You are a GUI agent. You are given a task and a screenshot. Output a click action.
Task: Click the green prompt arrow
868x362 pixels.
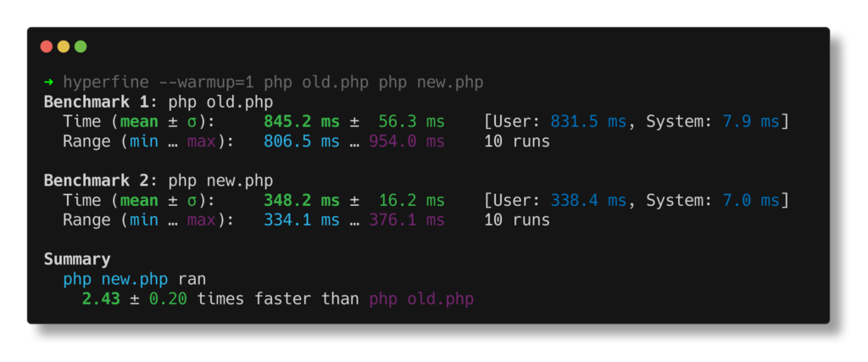pyautogui.click(x=48, y=82)
